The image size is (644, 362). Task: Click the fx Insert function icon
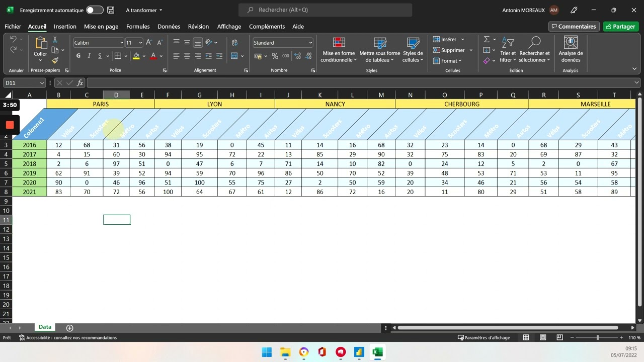pos(80,83)
